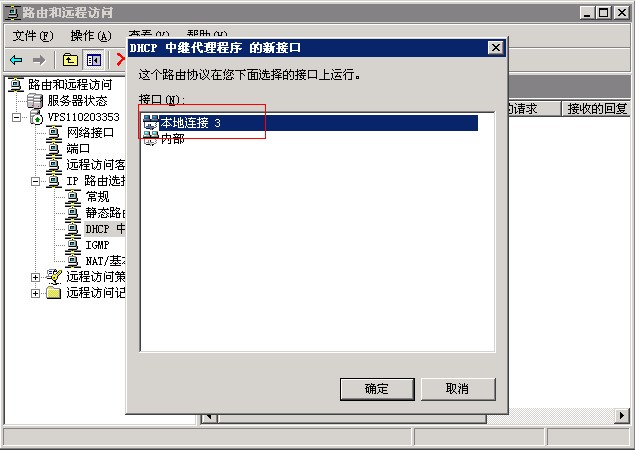
Task: Select the 服务器状态 server status icon
Action: 34,100
